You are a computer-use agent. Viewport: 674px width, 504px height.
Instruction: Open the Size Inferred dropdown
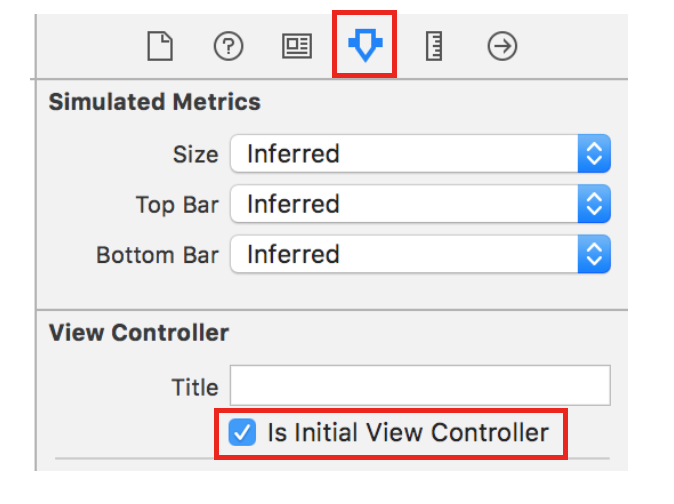pyautogui.click(x=420, y=153)
